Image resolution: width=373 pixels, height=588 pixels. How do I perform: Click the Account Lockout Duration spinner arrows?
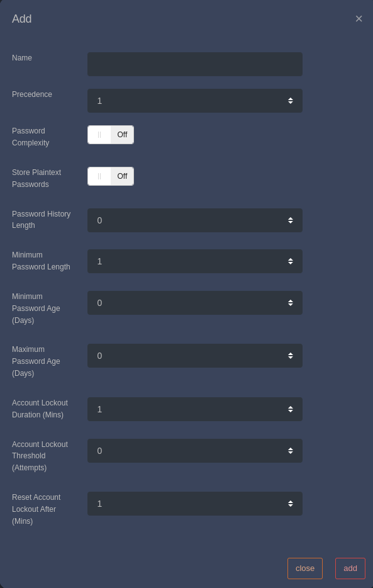pyautogui.click(x=290, y=409)
